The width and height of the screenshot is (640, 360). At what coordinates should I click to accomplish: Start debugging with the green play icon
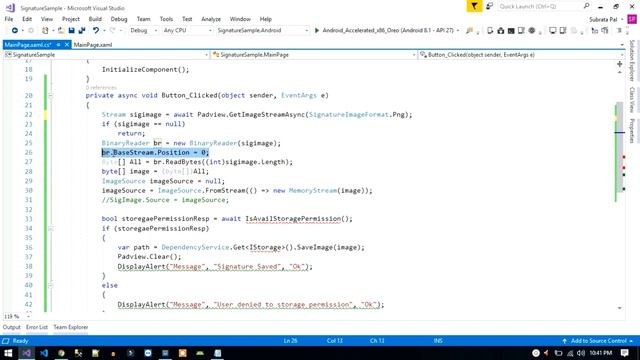click(317, 30)
